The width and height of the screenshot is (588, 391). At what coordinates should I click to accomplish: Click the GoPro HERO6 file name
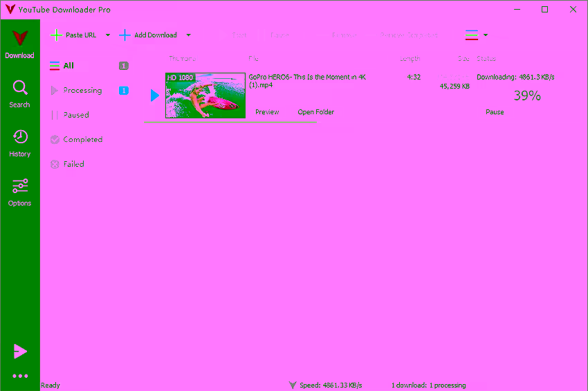coord(307,81)
